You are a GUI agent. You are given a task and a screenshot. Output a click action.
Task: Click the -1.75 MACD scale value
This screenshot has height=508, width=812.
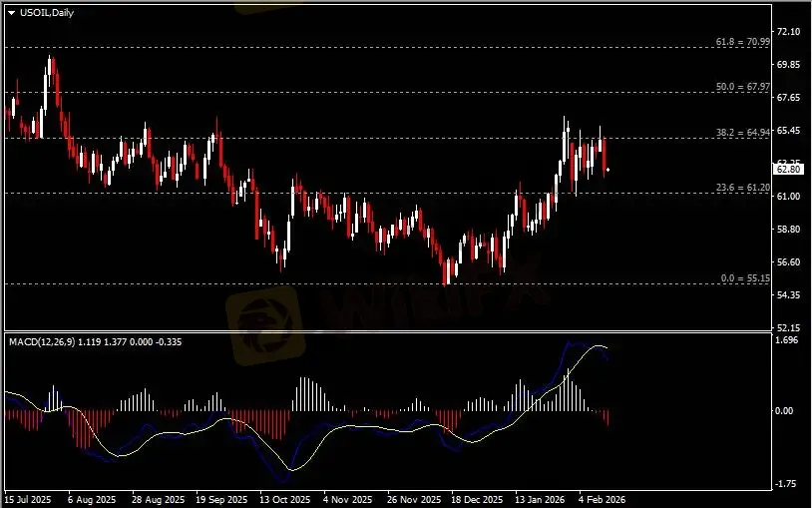tap(788, 483)
